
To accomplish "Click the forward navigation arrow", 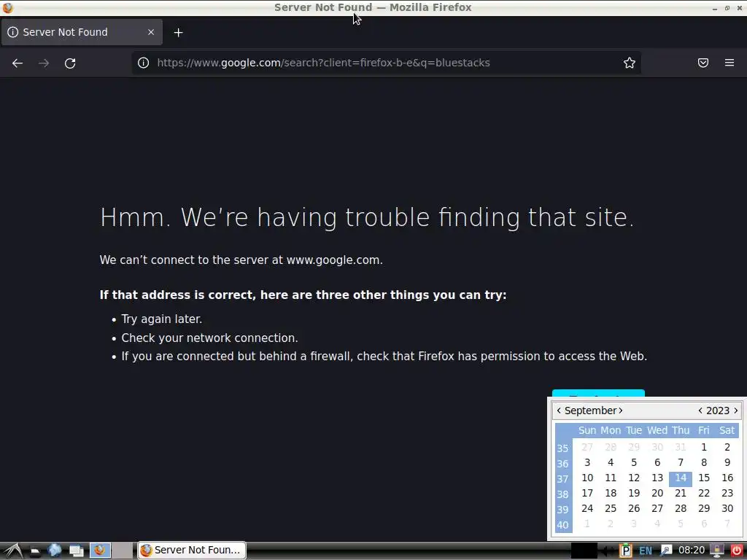I will pos(44,63).
